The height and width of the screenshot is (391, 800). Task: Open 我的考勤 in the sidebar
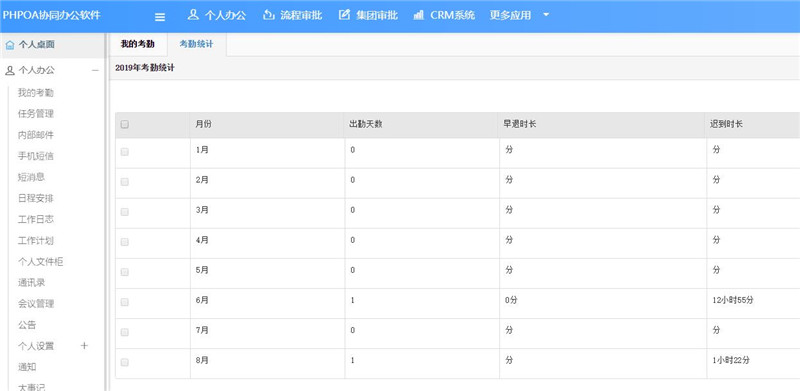(36, 93)
